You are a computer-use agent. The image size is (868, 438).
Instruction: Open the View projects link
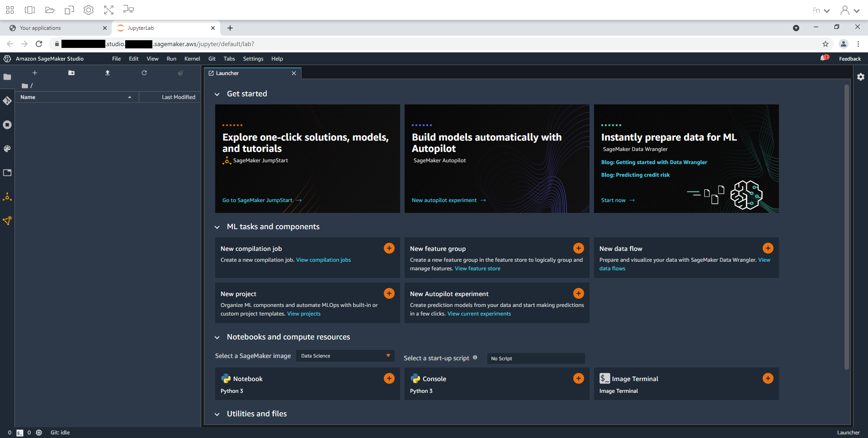304,314
